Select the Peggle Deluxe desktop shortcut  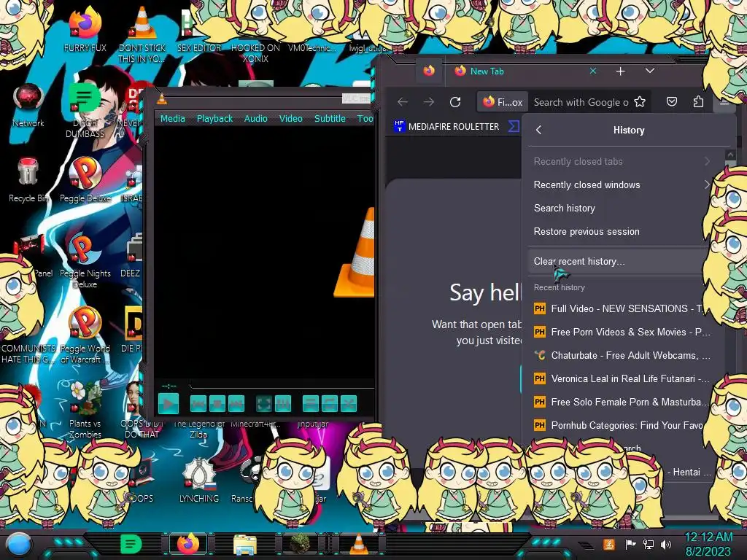[85, 180]
